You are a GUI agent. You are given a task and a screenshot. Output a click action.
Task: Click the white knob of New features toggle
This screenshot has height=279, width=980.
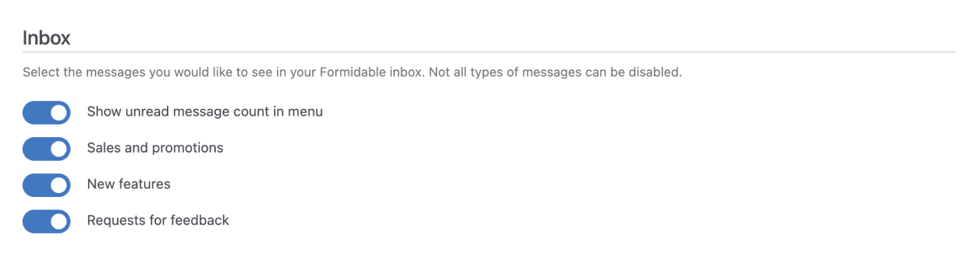pos(59,185)
